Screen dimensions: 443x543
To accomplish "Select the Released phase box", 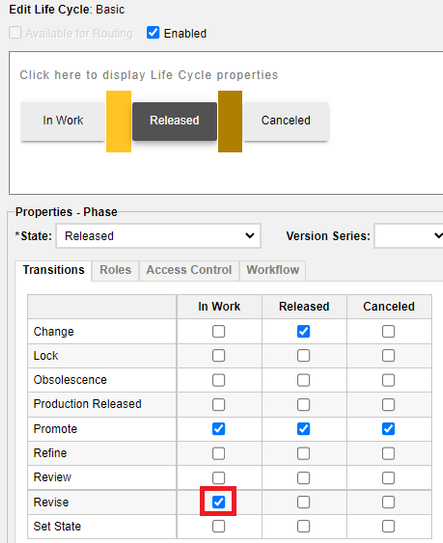I will click(175, 121).
